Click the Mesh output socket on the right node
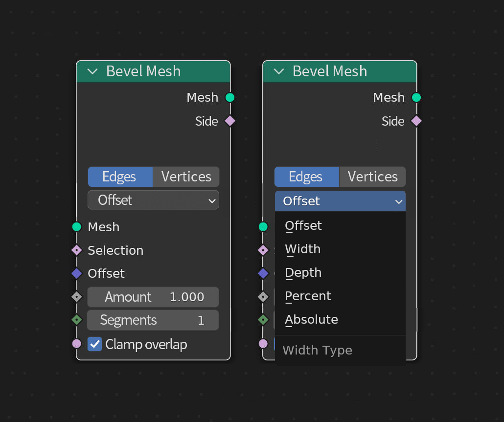The height and width of the screenshot is (422, 504). coord(416,97)
